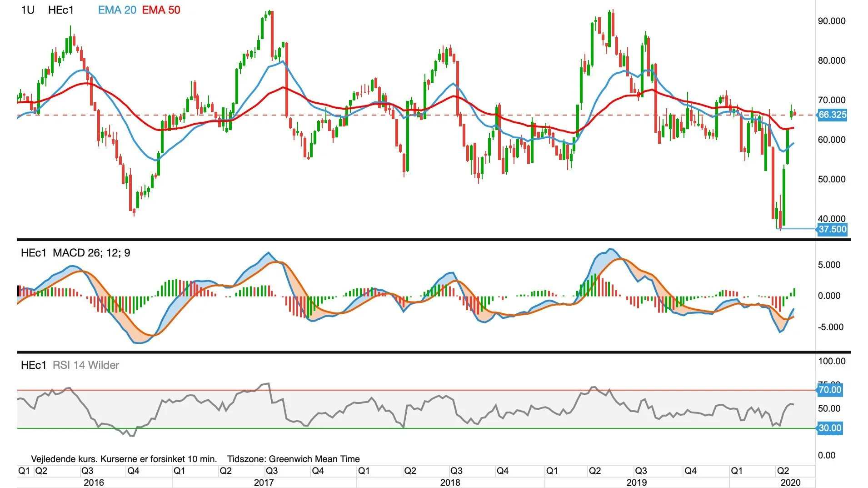Viewport: 868px width, 488px height.
Task: Click the 2017 year label on time axis
Action: 264,483
